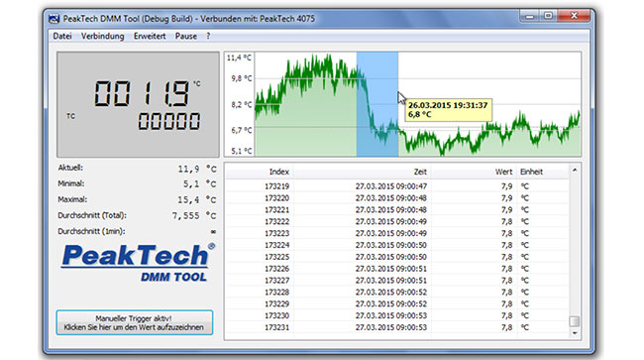
Task: Click the scroll down arrow in data table
Action: (575, 333)
